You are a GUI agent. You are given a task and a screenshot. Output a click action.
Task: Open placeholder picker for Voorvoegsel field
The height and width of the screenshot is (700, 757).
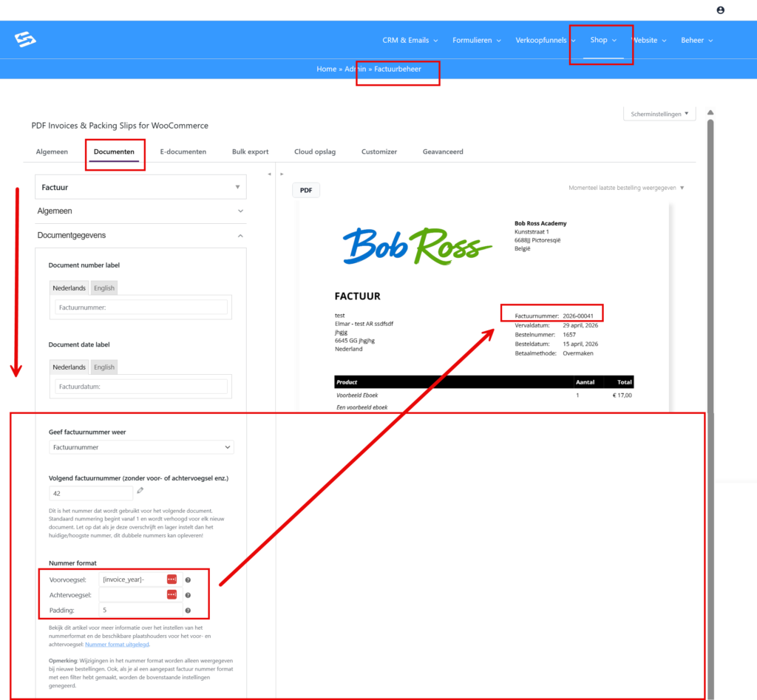click(172, 580)
